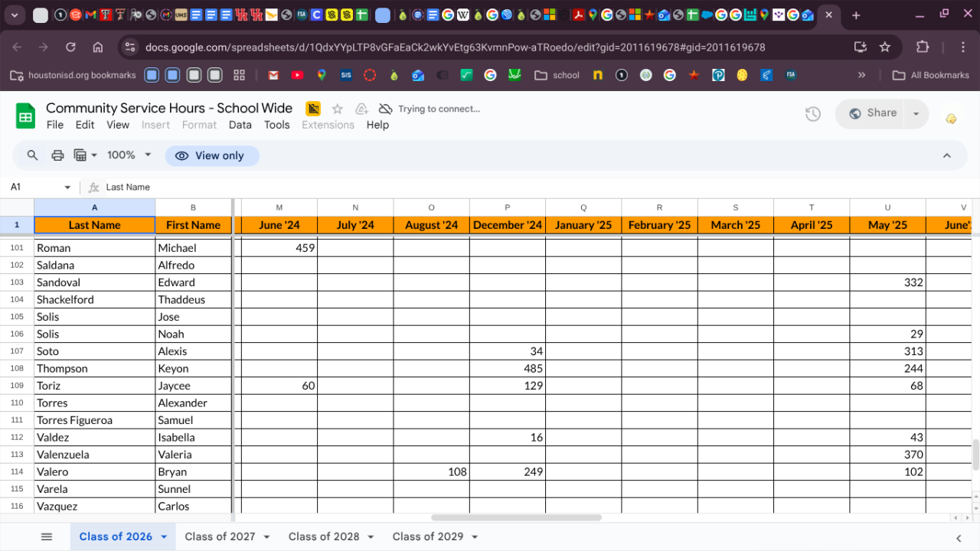Image resolution: width=980 pixels, height=551 pixels.
Task: Print the spreadsheet
Action: [x=57, y=155]
